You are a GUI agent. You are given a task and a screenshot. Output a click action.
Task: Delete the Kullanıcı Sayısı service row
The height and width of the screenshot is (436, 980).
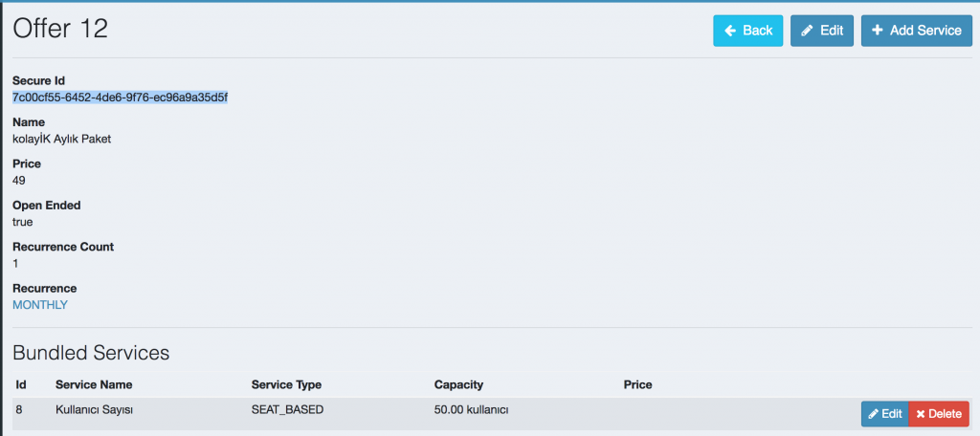[939, 414]
